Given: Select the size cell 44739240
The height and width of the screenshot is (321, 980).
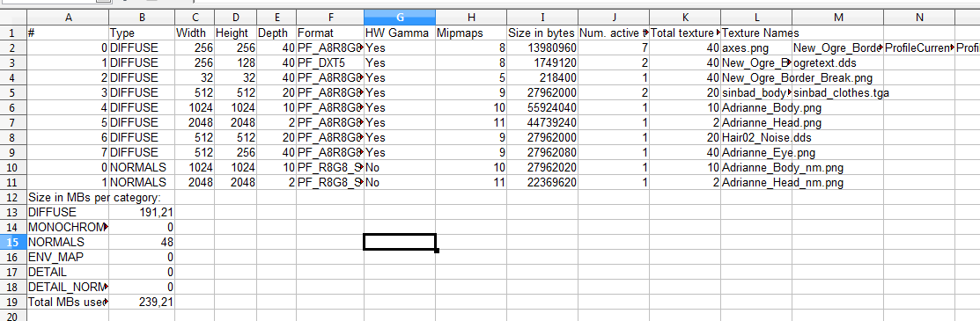Looking at the screenshot, I should pyautogui.click(x=542, y=122).
